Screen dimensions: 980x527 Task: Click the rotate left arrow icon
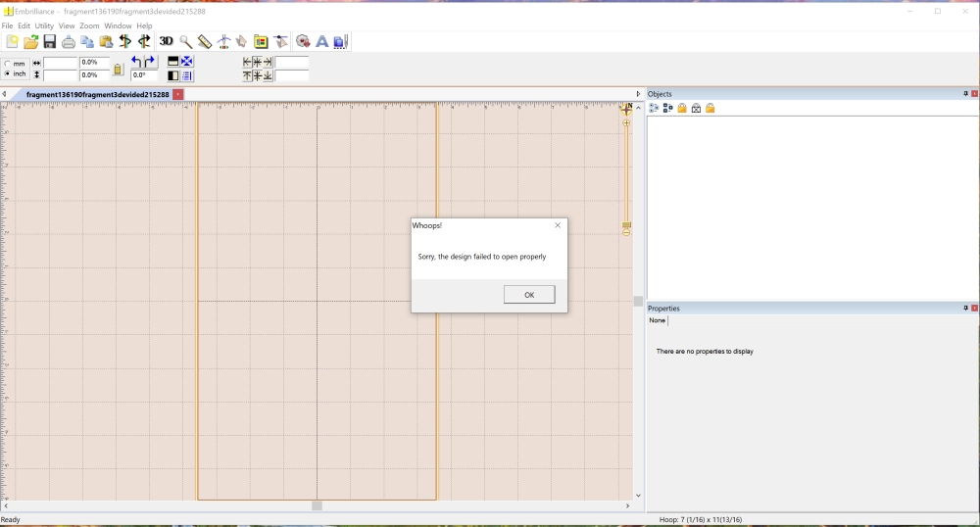point(136,62)
